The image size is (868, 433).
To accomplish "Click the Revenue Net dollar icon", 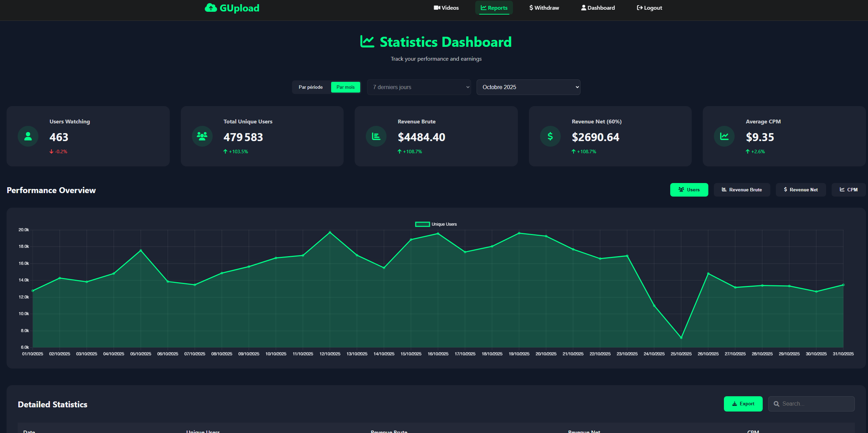I will pyautogui.click(x=550, y=136).
